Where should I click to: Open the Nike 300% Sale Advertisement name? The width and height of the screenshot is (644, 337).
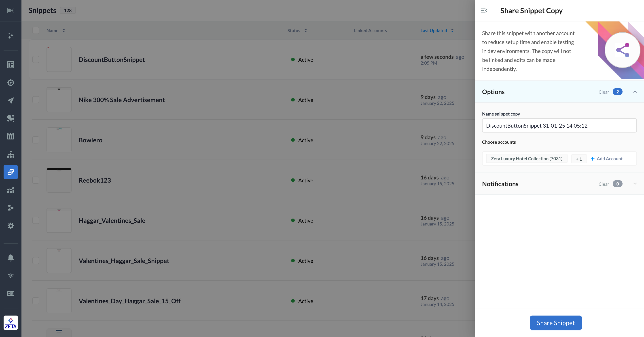click(121, 100)
